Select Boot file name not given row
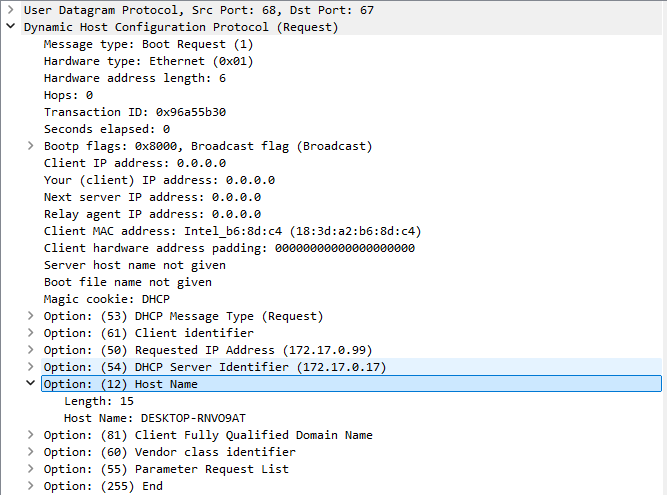667x495 pixels. [x=352, y=282]
